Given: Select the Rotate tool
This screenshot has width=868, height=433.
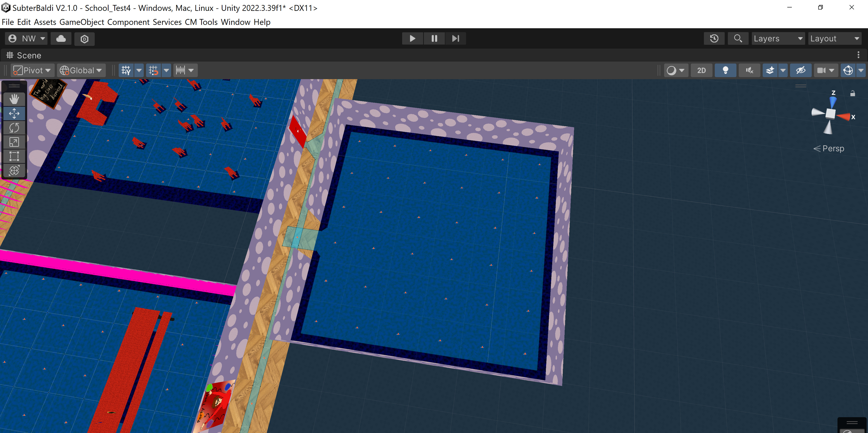Looking at the screenshot, I should [14, 128].
